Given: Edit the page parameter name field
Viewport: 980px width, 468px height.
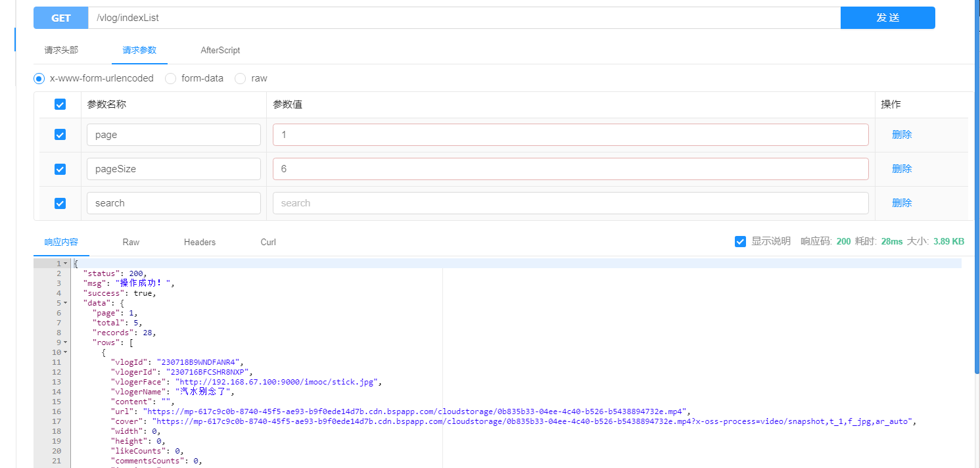Looking at the screenshot, I should (x=174, y=135).
